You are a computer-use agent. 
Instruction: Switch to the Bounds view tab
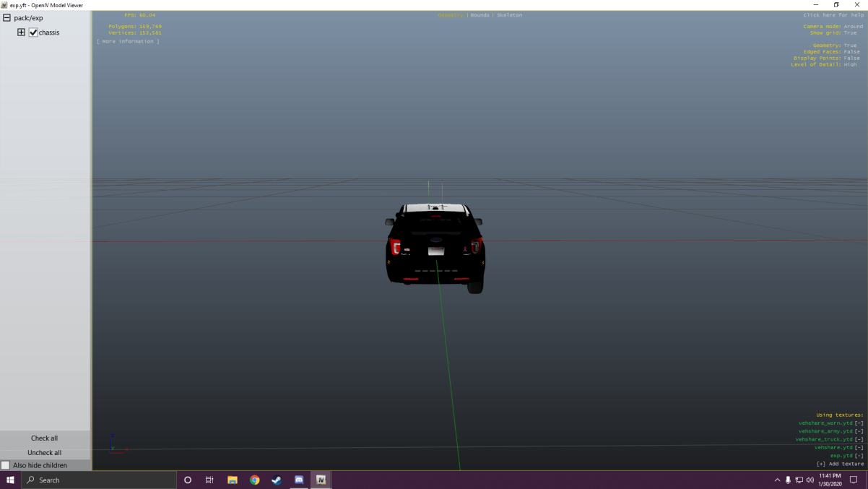(x=479, y=15)
